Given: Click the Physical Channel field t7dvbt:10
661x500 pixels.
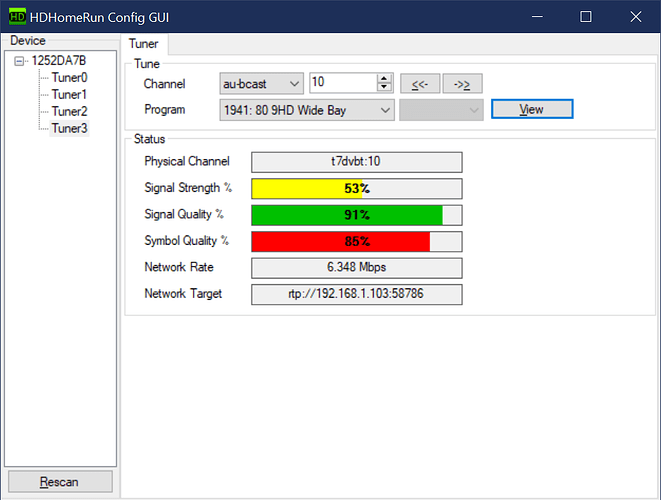Looking at the screenshot, I should click(x=357, y=162).
